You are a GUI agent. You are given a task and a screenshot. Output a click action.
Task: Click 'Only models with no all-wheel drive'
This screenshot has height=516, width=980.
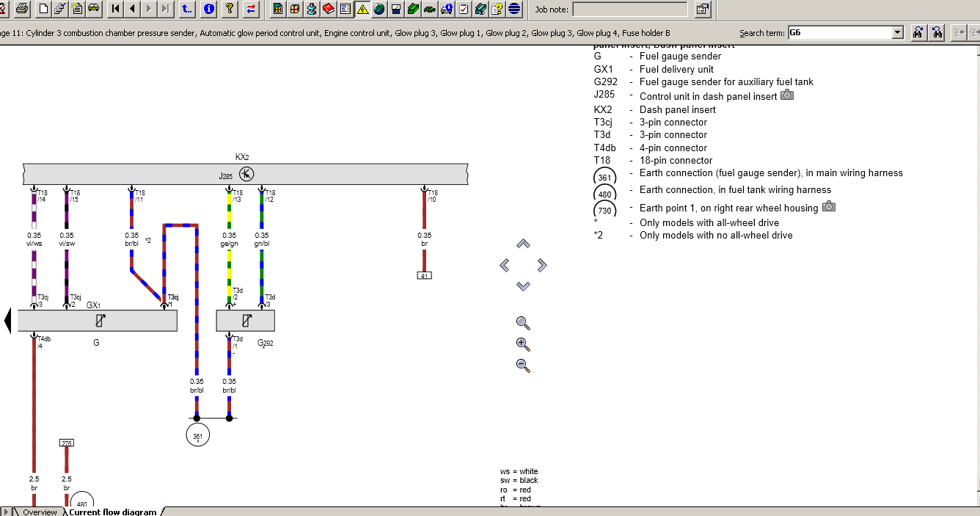click(x=716, y=235)
